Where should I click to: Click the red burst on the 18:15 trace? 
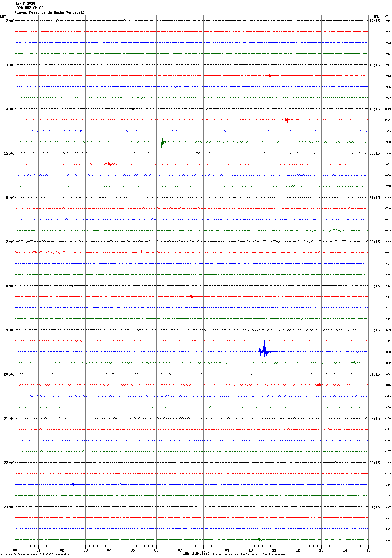(192, 296)
